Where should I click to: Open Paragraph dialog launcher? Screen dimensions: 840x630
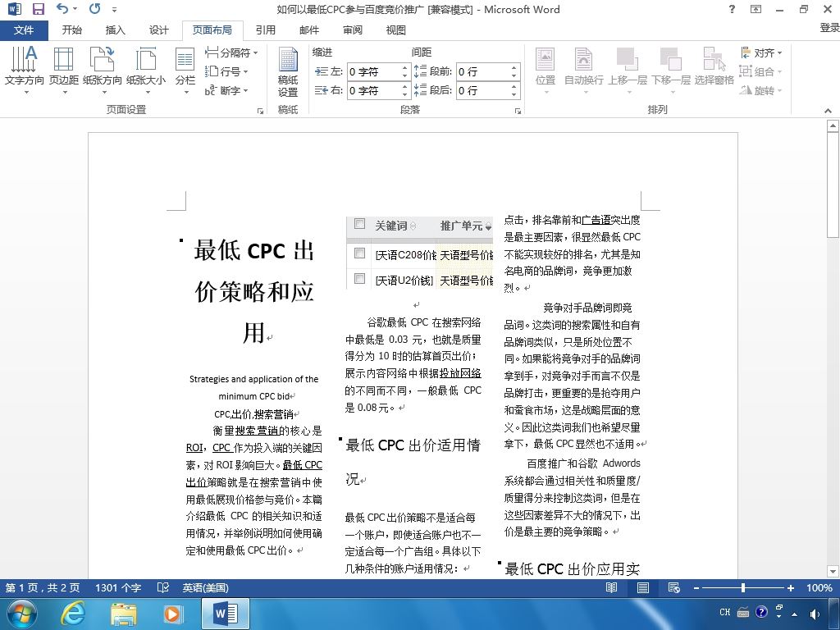[518, 111]
